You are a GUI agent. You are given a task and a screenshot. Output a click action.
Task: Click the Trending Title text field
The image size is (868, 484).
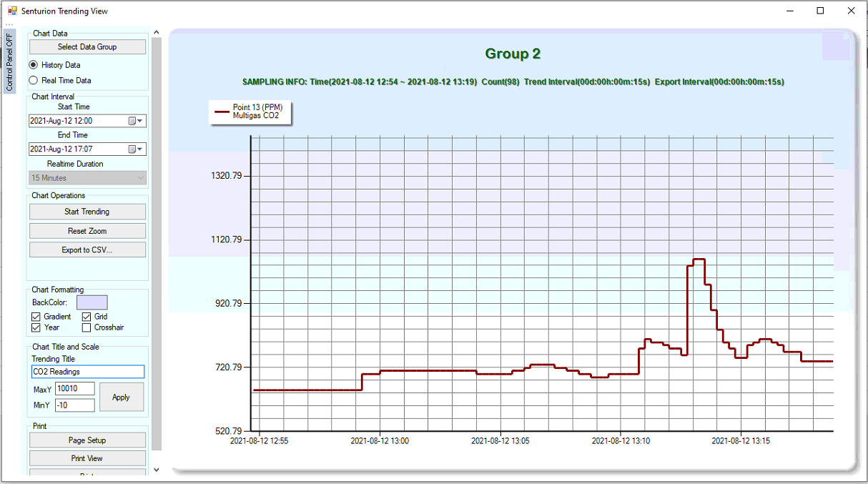(87, 372)
